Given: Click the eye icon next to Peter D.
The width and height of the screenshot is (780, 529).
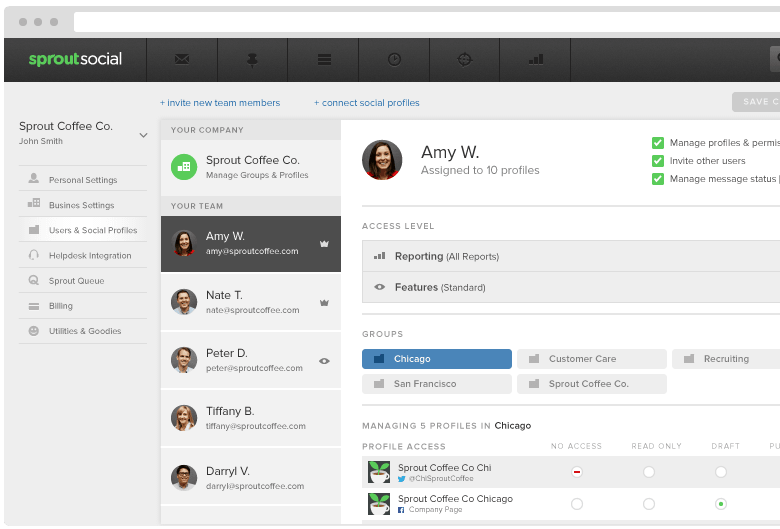Looking at the screenshot, I should pyautogui.click(x=324, y=361).
